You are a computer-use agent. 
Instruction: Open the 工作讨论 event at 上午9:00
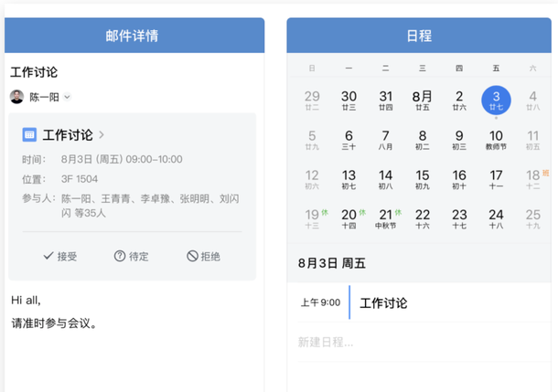[383, 303]
